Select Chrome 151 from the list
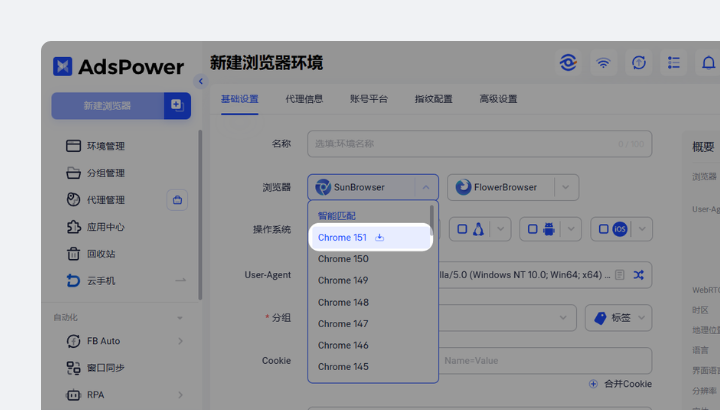720x410 pixels. point(370,237)
